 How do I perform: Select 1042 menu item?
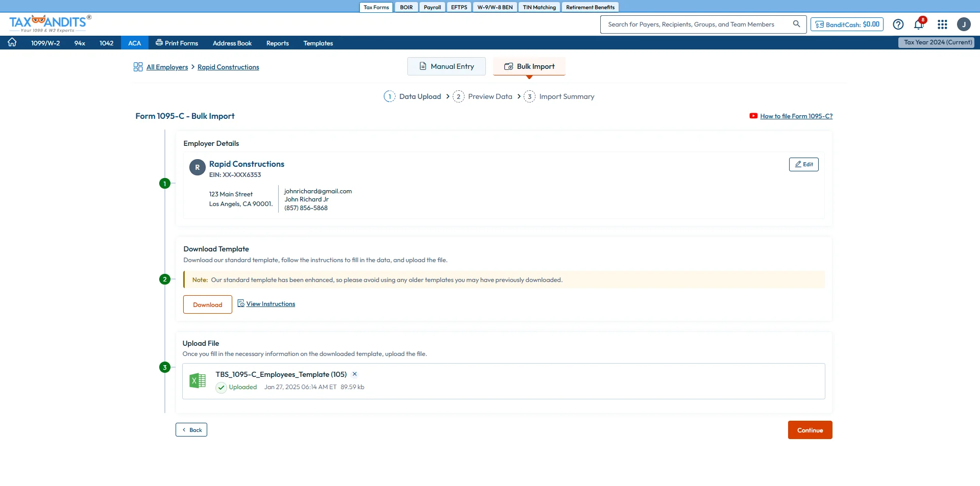pyautogui.click(x=106, y=43)
